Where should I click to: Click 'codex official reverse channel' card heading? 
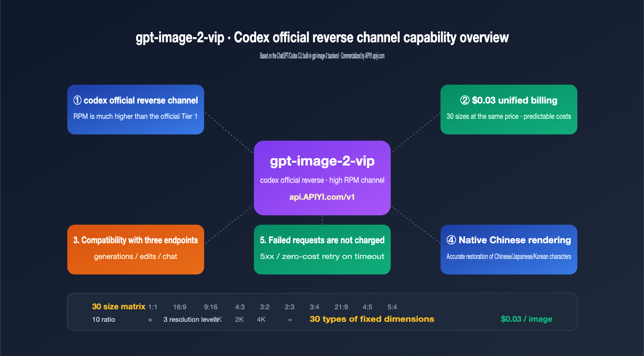point(141,100)
